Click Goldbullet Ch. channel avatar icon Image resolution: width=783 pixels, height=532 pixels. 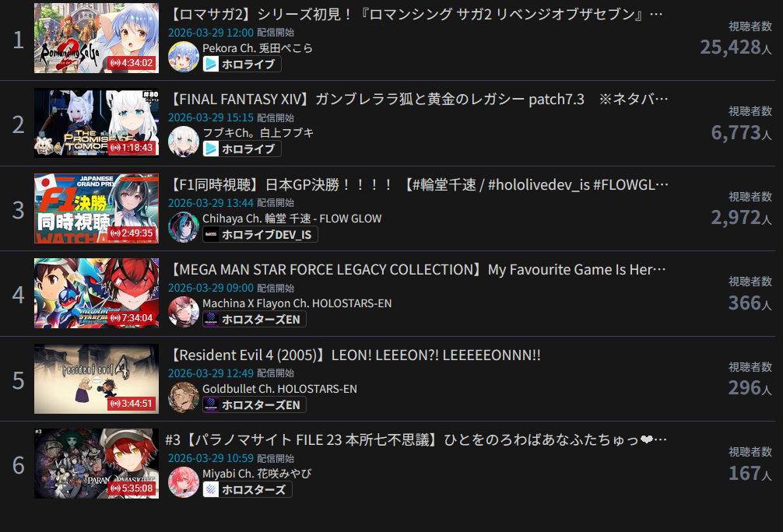183,397
